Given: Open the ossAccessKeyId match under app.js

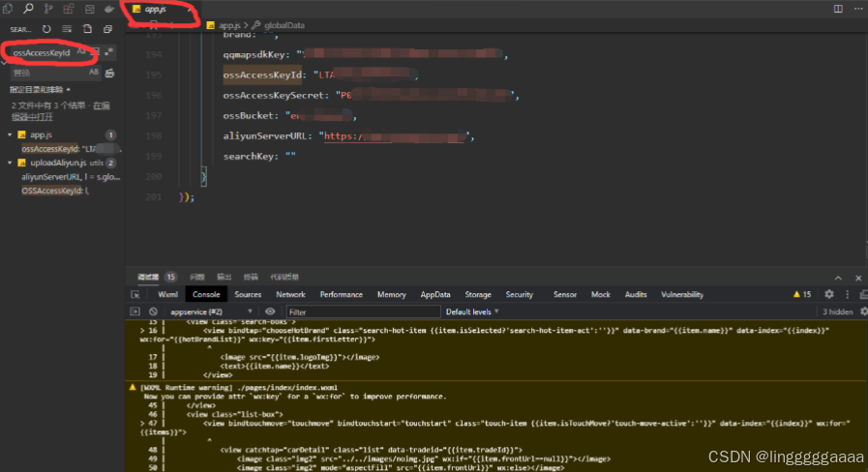Looking at the screenshot, I should coord(71,149).
